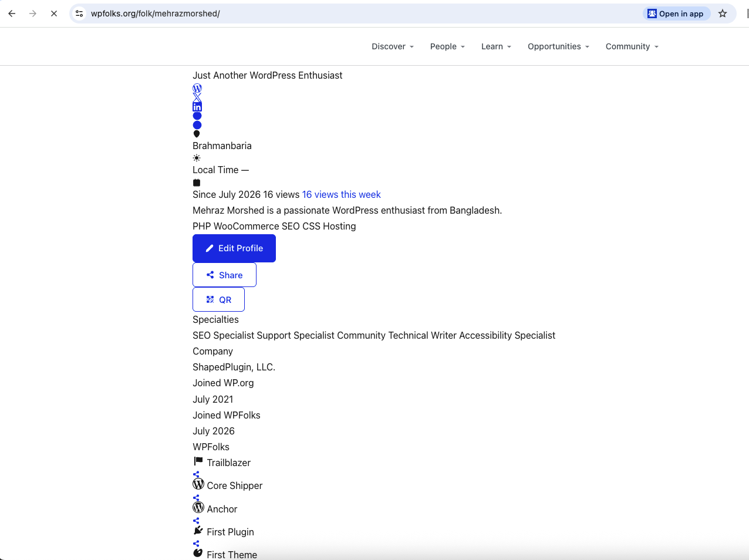The height and width of the screenshot is (560, 749).
Task: Go back using the browser back arrow
Action: click(x=12, y=14)
